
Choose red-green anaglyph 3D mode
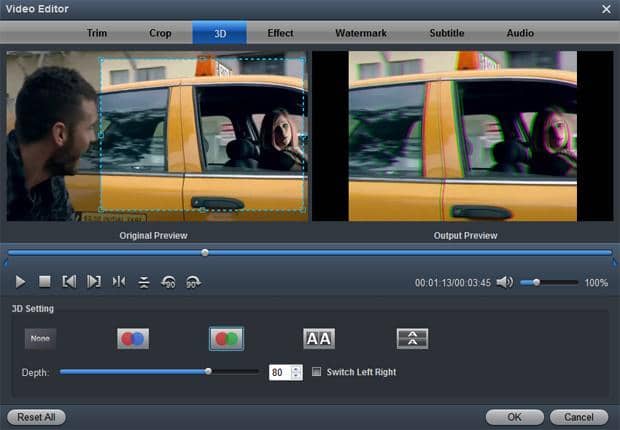[x=226, y=339]
